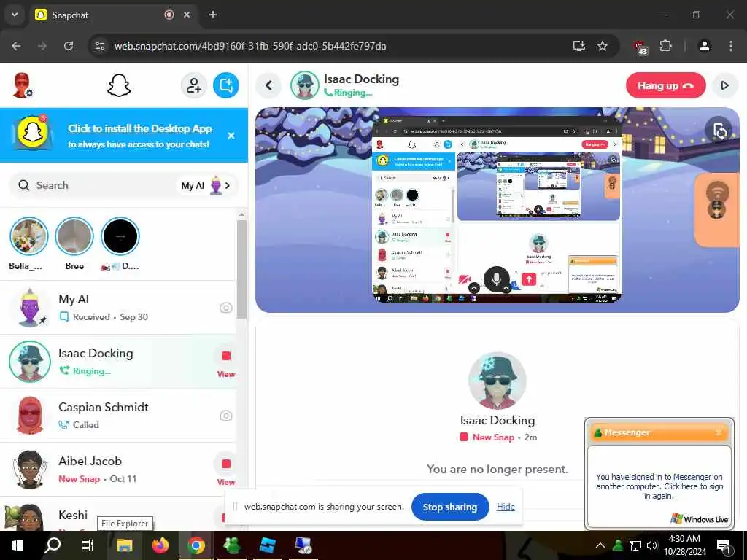Open the Snapchat ghost logo
The image size is (747, 560).
coord(119,86)
